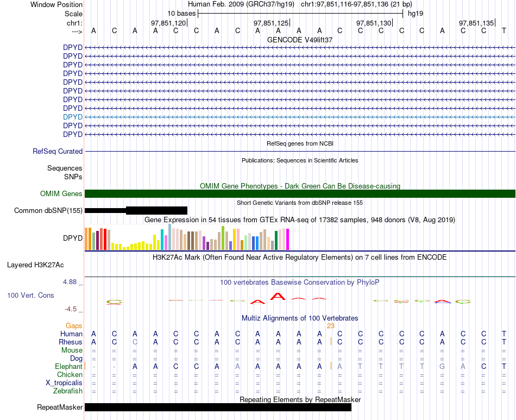The image size is (516, 420).
Task: Select the Dog alignment row label
Action: pyautogui.click(x=76, y=359)
